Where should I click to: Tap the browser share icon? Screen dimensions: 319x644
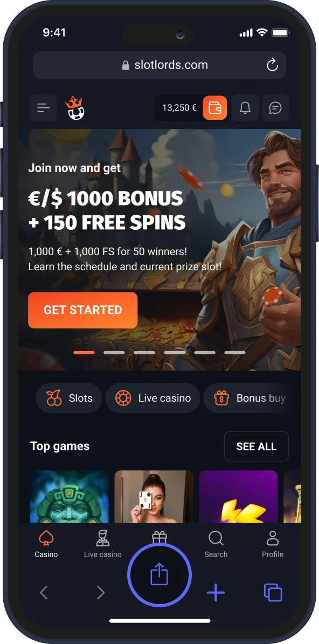[159, 574]
